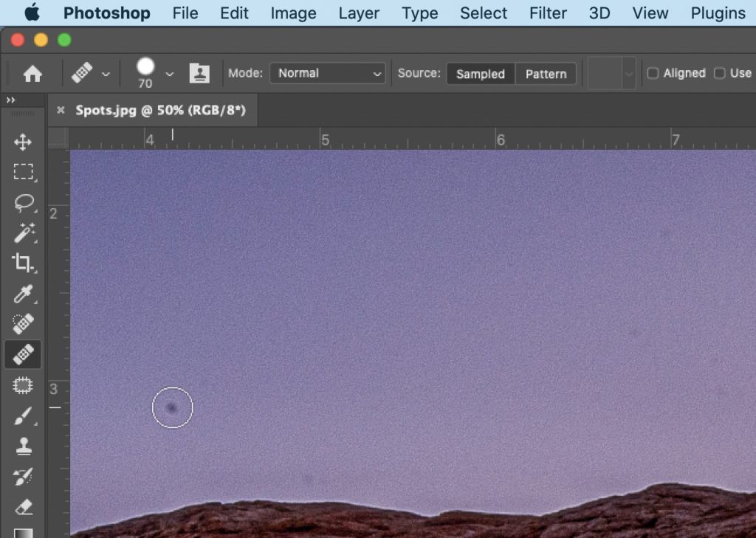The image size is (756, 538).
Task: Switch to the Spots.jpg document tab
Action: click(160, 110)
